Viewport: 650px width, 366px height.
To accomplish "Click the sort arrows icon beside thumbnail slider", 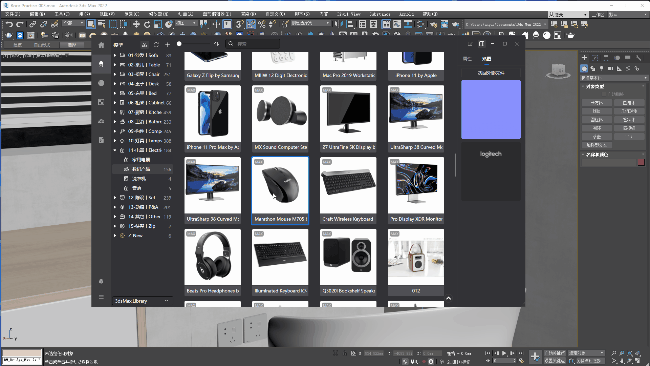I will (216, 44).
